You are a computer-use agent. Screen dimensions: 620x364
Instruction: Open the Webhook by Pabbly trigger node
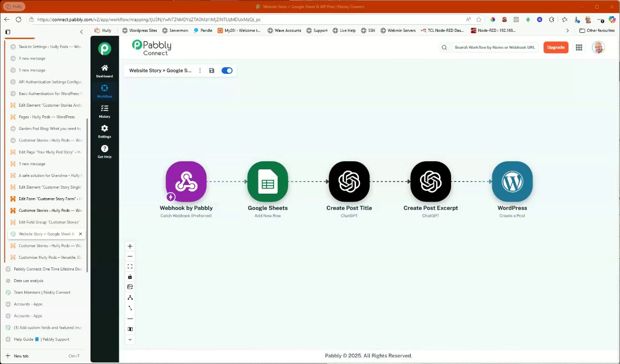point(186,181)
